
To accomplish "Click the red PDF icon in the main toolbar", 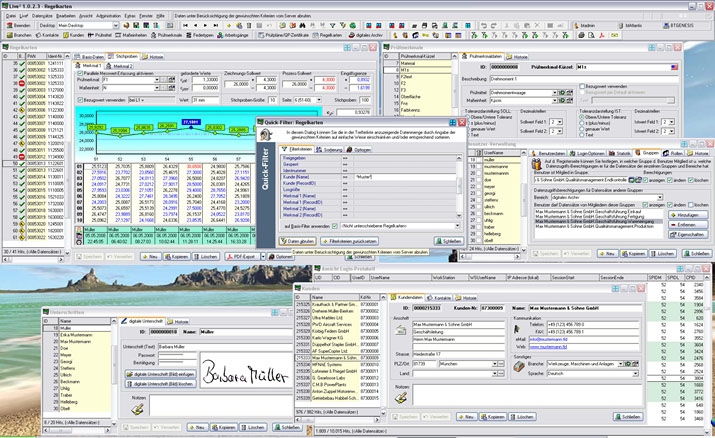I will click(x=602, y=35).
